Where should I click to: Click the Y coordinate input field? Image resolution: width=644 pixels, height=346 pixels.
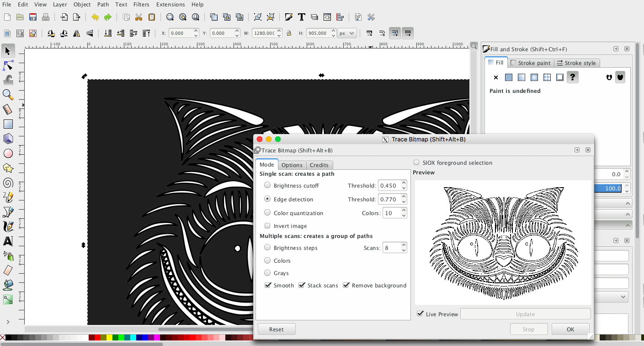tap(222, 33)
